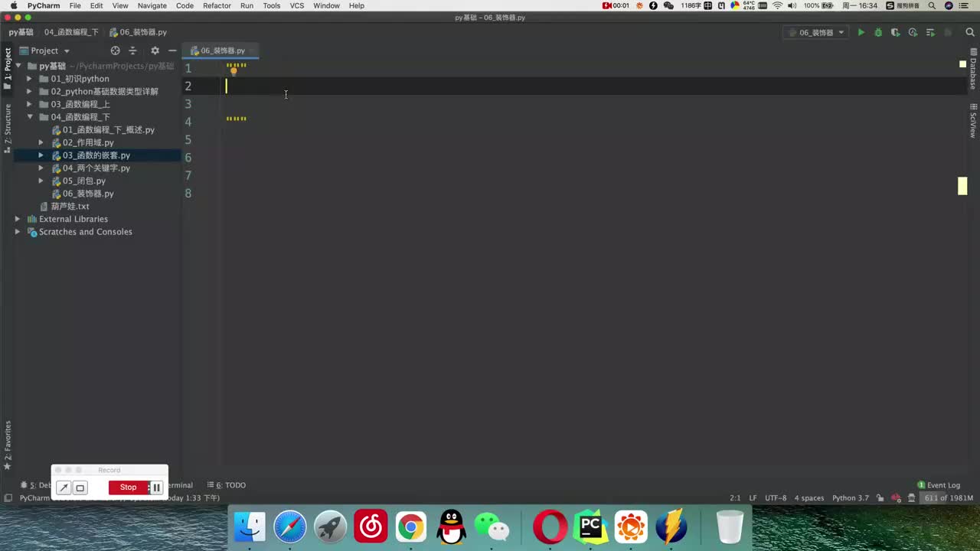Click the py基础 breadcrumb in navigation bar
The height and width of the screenshot is (551, 980).
[21, 32]
